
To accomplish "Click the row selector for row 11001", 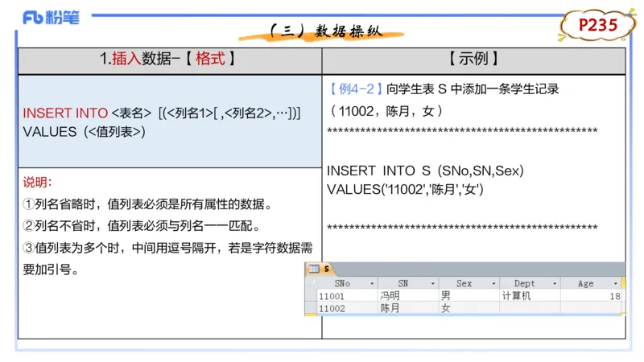I will pyautogui.click(x=311, y=296).
